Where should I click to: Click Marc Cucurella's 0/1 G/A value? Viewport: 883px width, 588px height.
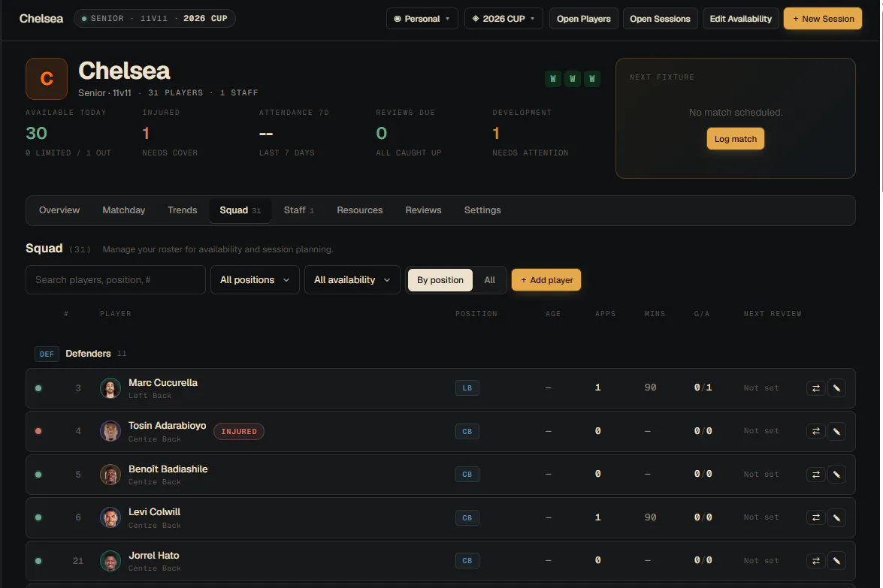point(703,387)
